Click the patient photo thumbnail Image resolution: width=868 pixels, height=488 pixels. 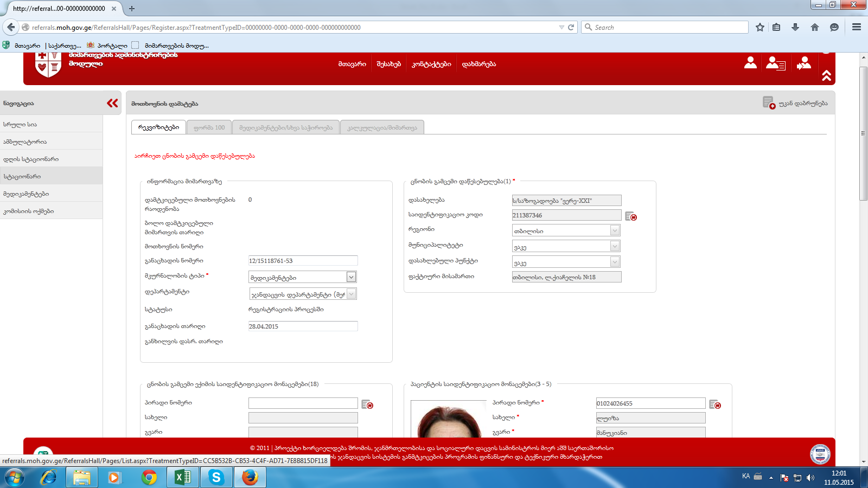pyautogui.click(x=448, y=419)
